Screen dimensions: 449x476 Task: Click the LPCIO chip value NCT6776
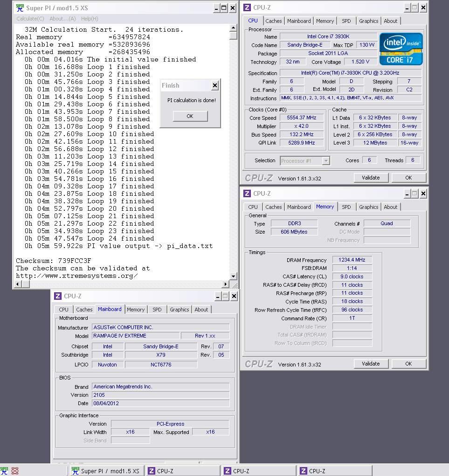tap(161, 365)
